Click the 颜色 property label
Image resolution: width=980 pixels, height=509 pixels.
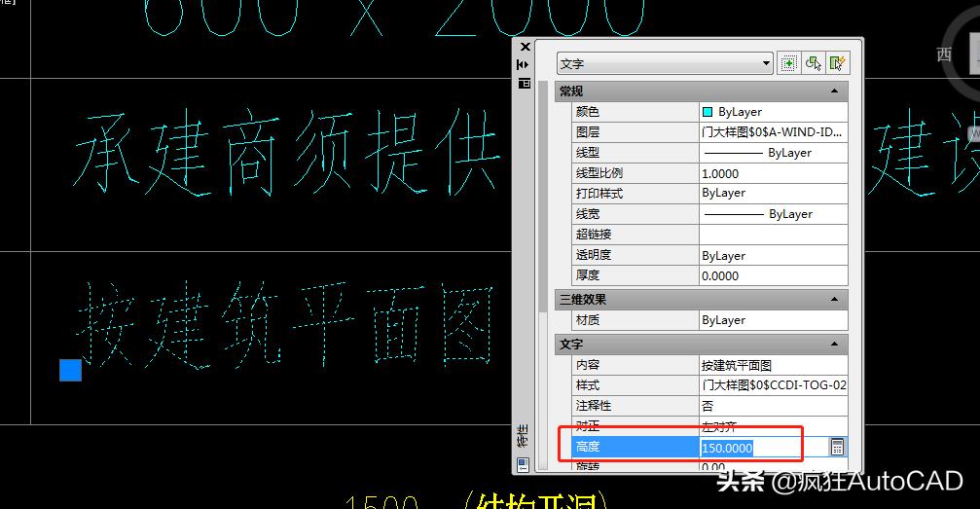click(588, 112)
